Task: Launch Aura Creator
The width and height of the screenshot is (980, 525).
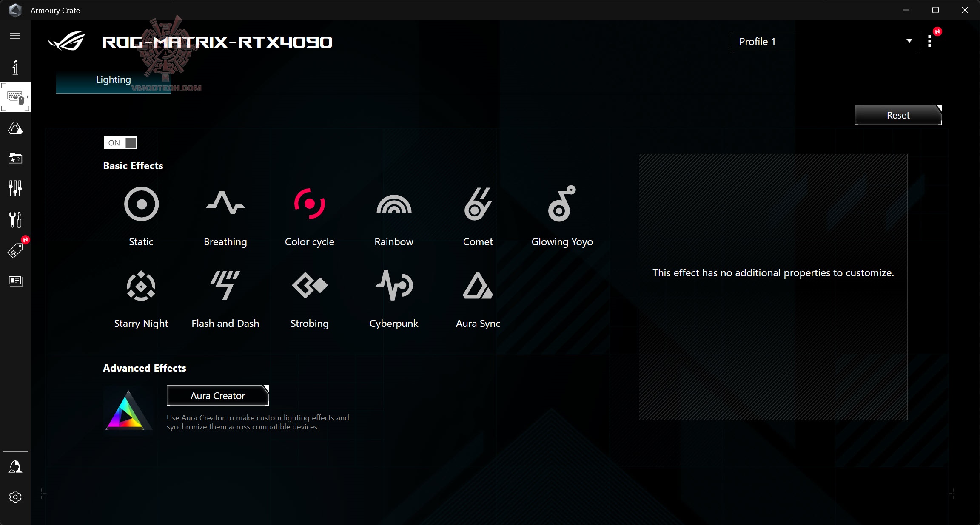Action: (217, 396)
